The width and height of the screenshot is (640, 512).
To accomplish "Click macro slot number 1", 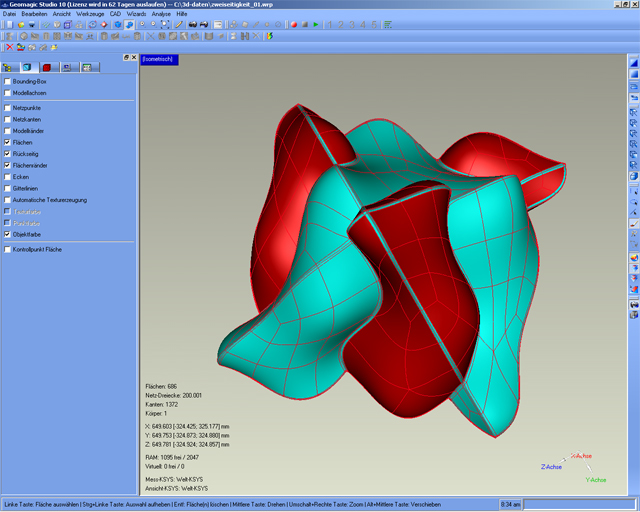I will 330,25.
